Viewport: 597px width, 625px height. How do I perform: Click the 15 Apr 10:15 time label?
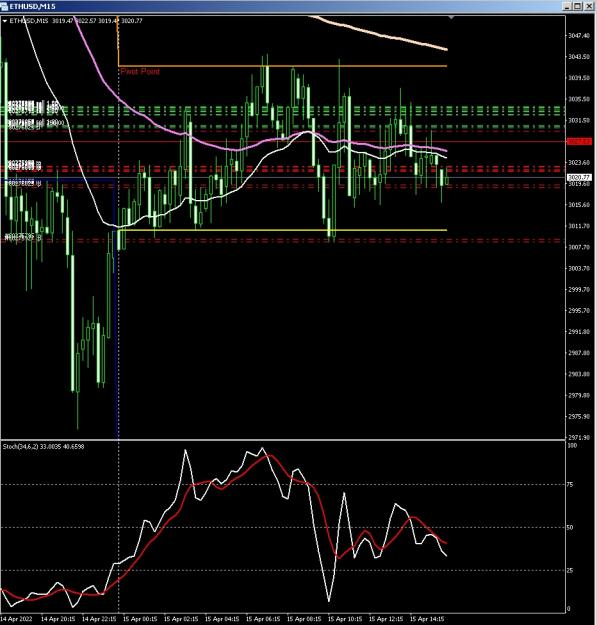(x=345, y=619)
